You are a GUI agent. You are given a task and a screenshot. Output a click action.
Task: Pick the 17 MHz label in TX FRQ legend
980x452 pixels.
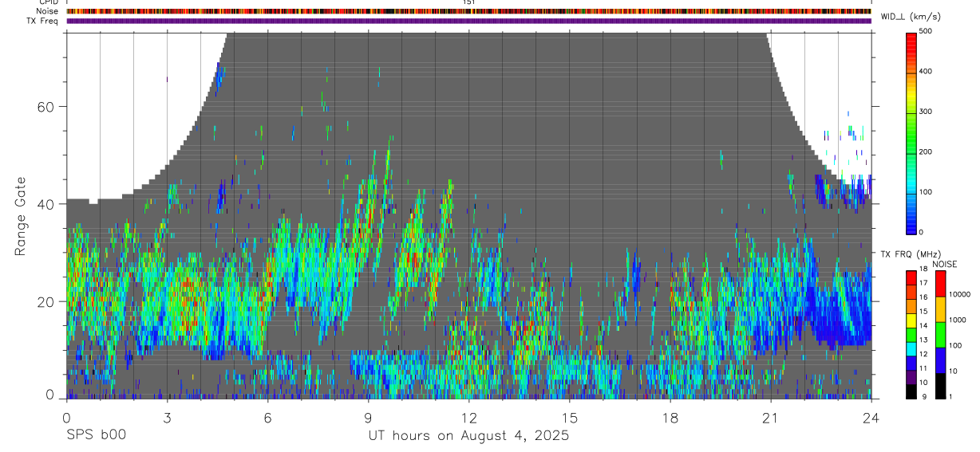click(x=924, y=283)
